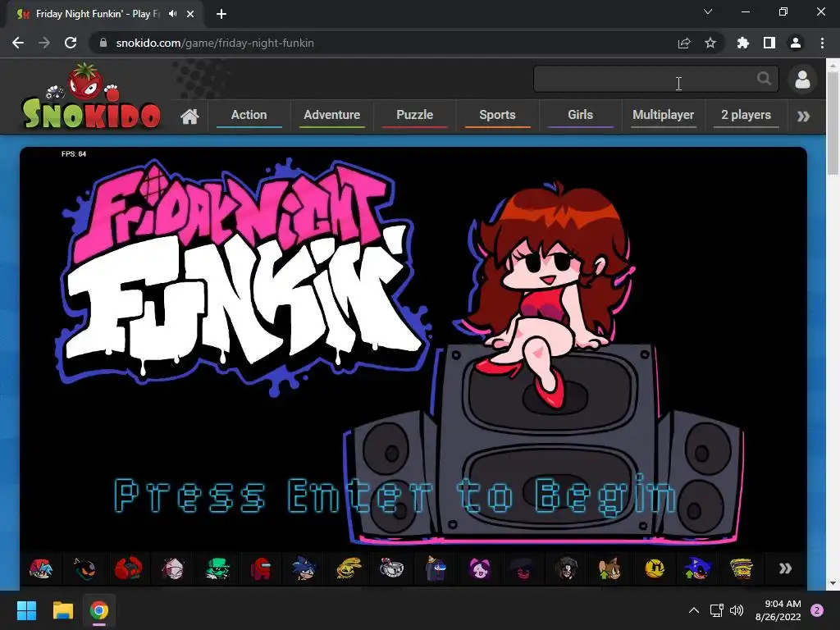Image resolution: width=840 pixels, height=630 pixels.
Task: Select the green Garcello mod icon
Action: (x=217, y=568)
